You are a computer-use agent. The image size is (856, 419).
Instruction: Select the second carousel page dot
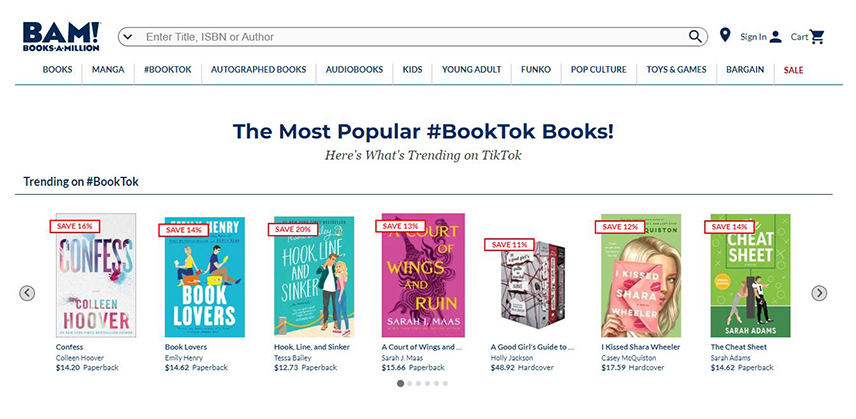(x=410, y=383)
